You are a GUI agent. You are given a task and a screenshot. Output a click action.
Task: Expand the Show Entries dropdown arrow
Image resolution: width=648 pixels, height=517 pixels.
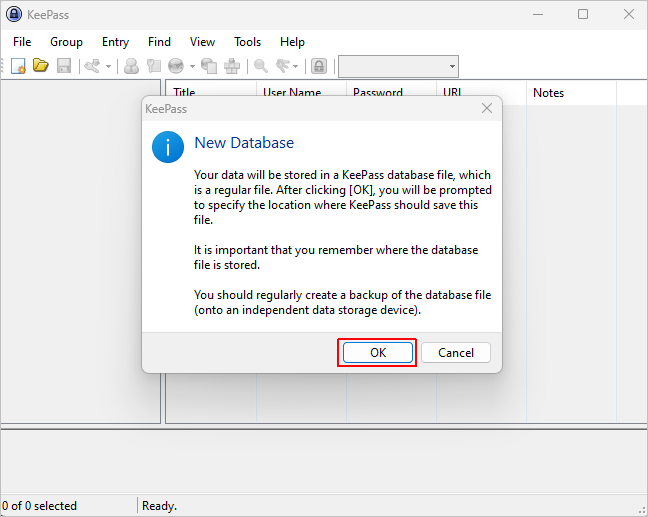click(x=295, y=66)
